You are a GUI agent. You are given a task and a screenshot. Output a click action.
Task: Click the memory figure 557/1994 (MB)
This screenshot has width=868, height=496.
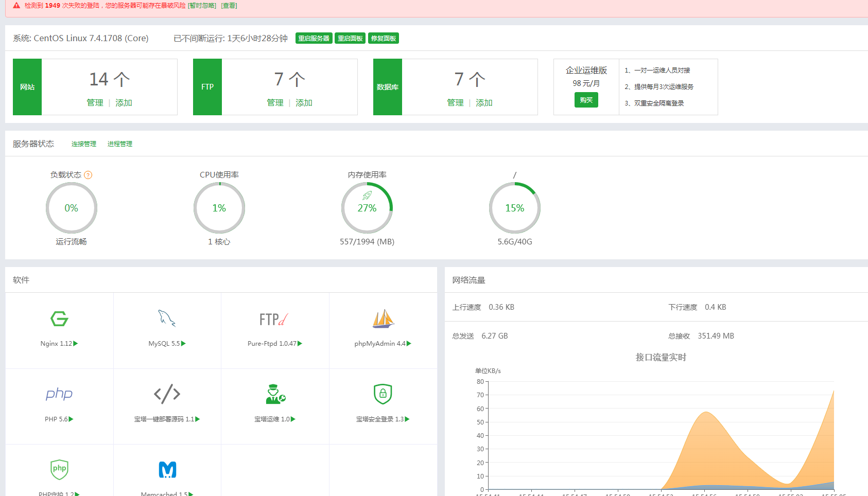[367, 242]
